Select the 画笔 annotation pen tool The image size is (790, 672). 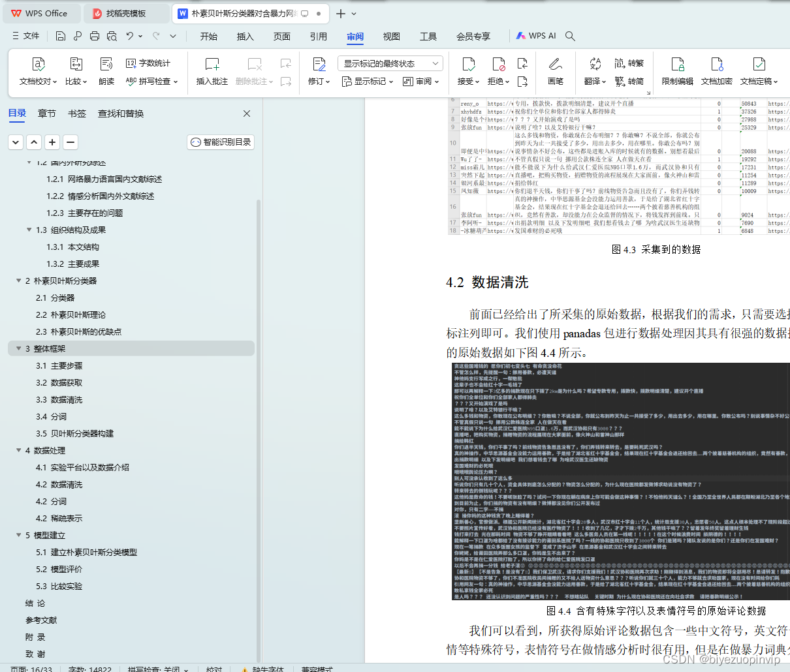pos(556,72)
